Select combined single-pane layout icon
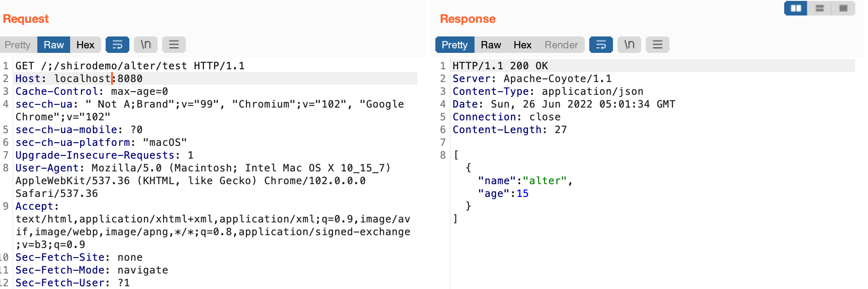The image size is (868, 289). coord(843,8)
